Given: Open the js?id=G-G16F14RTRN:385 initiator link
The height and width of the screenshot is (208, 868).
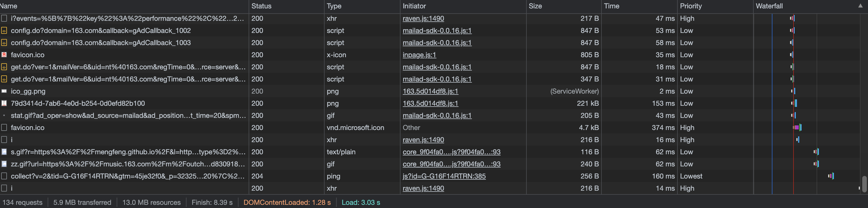Looking at the screenshot, I should (444, 176).
